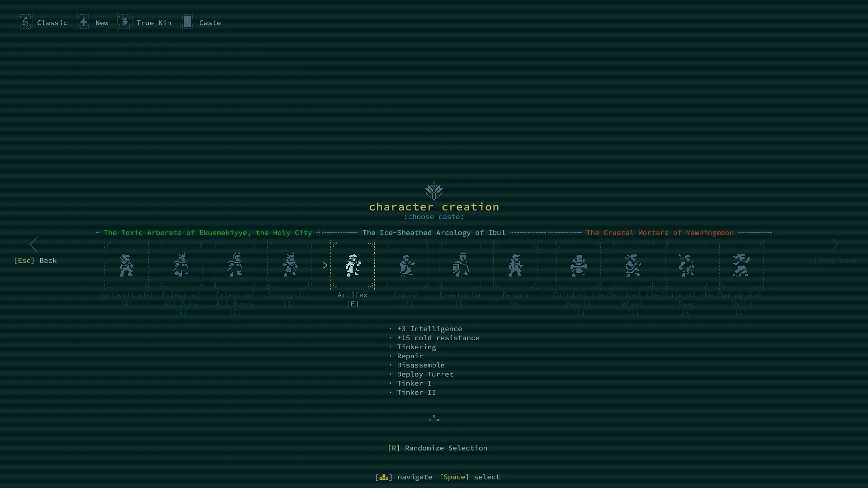Viewport: 868px width, 488px height.
Task: Select the Horticulturist caste sprite
Action: click(x=127, y=265)
